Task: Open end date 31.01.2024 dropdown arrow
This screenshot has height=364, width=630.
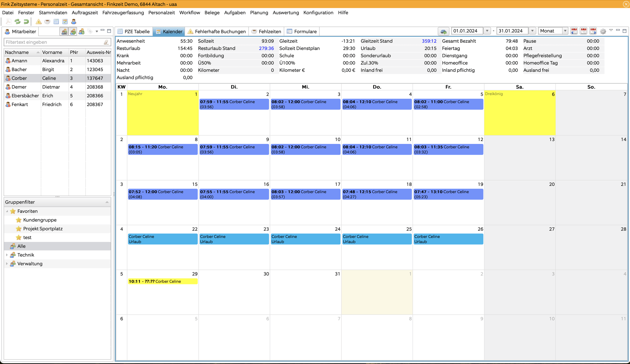Action: tap(532, 31)
